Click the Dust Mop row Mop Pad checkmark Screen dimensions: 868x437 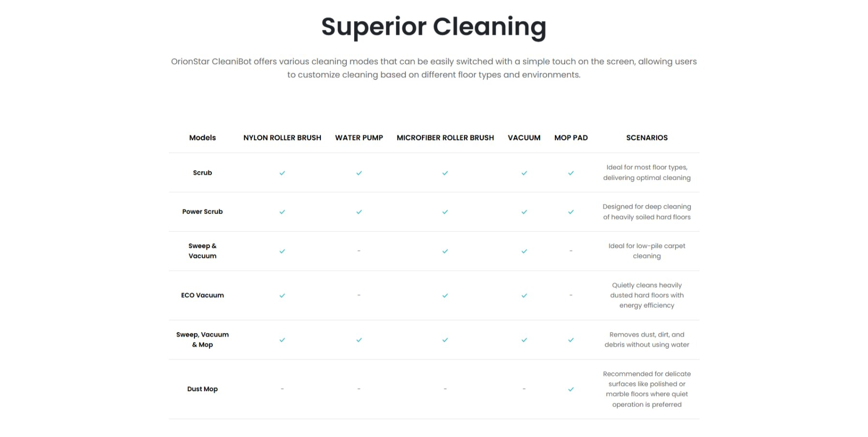571,389
